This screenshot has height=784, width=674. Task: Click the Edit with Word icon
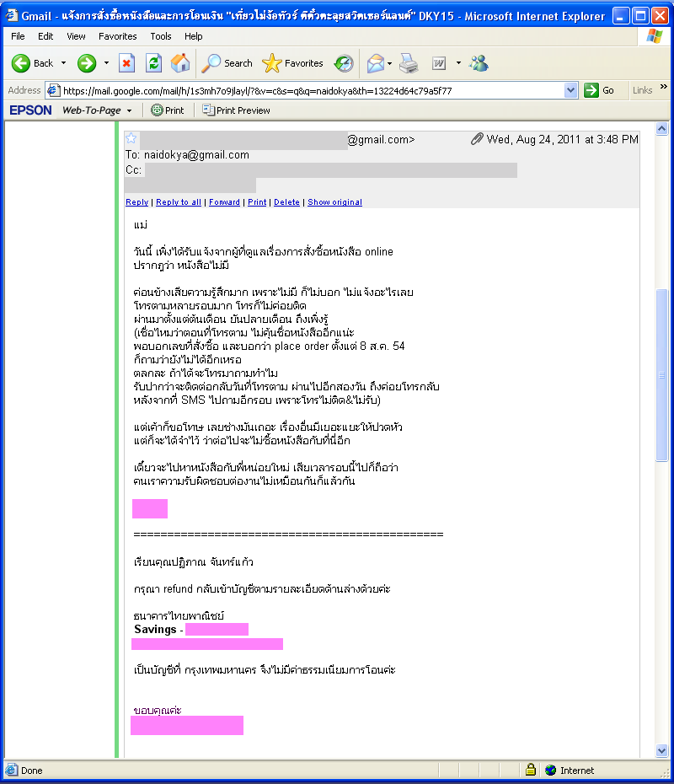click(439, 63)
